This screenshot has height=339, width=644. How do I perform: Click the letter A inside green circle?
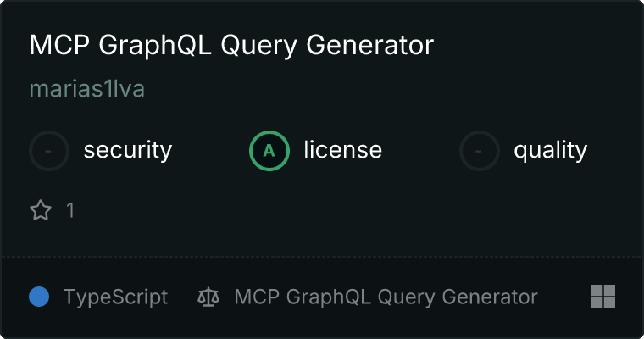269,151
